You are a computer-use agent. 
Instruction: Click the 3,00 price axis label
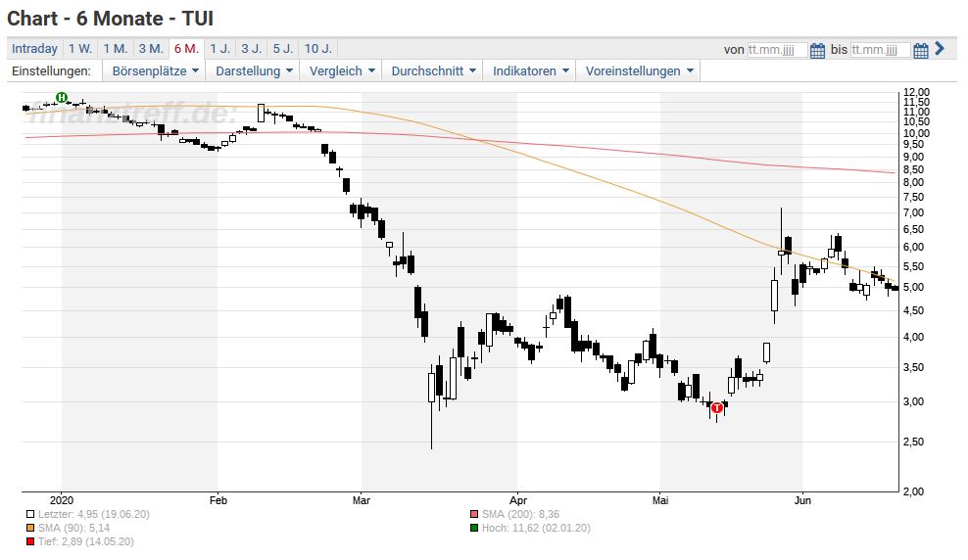pyautogui.click(x=914, y=402)
